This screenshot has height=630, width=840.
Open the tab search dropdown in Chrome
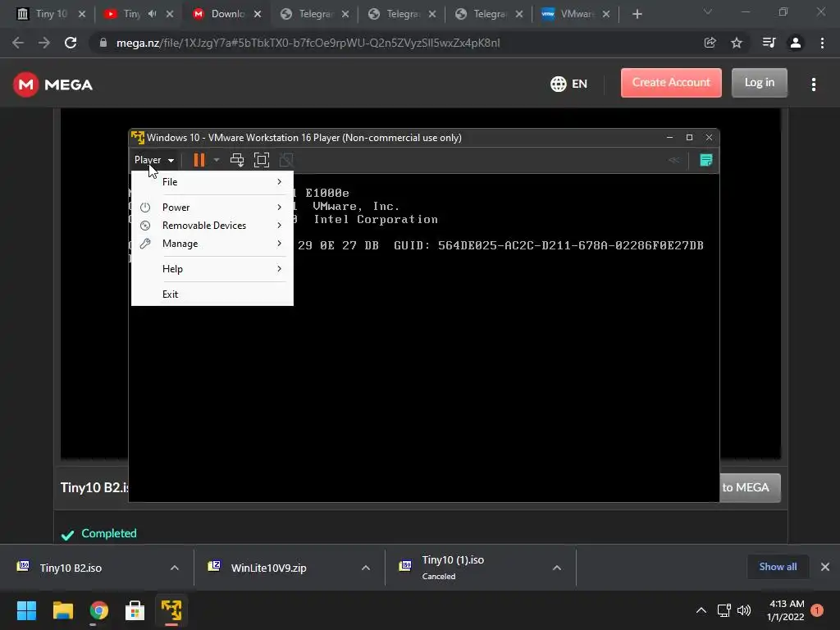tap(708, 11)
